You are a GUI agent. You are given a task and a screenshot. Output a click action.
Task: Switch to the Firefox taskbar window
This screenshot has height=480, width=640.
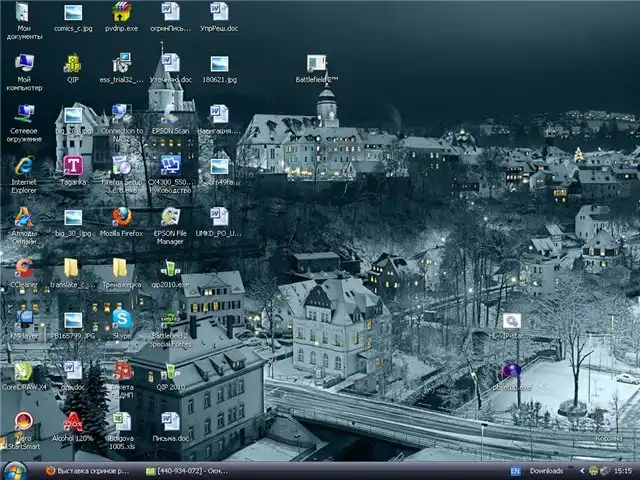(x=88, y=470)
